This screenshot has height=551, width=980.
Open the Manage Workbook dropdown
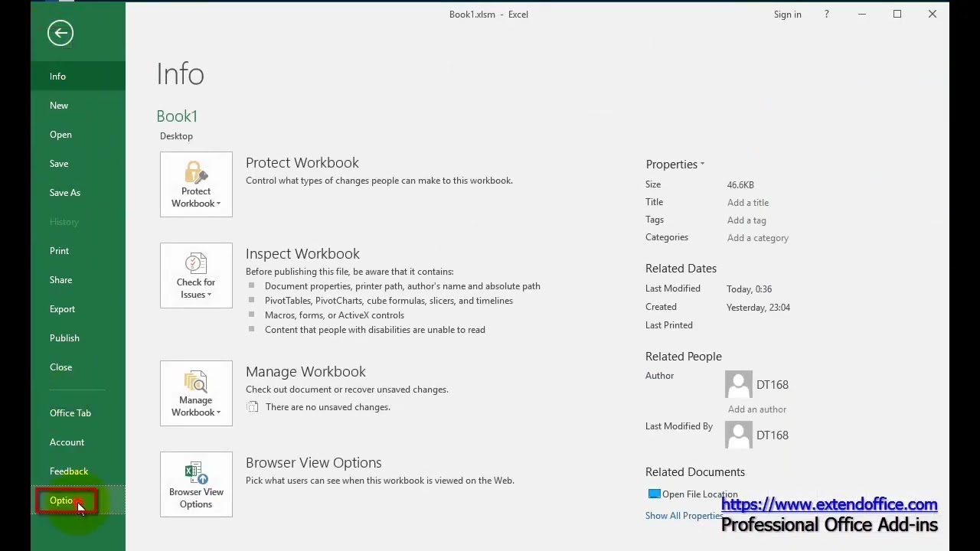pos(196,393)
